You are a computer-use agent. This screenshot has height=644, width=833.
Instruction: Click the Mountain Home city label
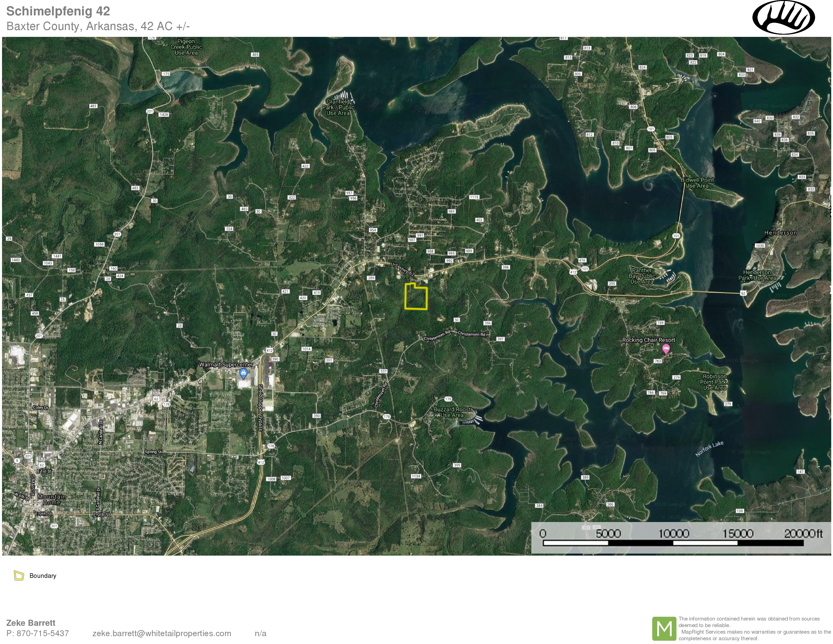[x=52, y=499]
